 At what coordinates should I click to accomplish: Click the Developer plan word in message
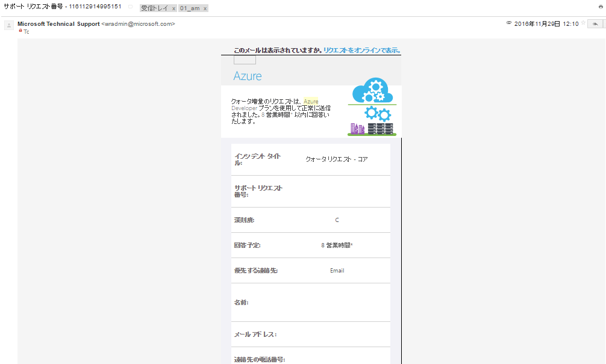click(244, 108)
